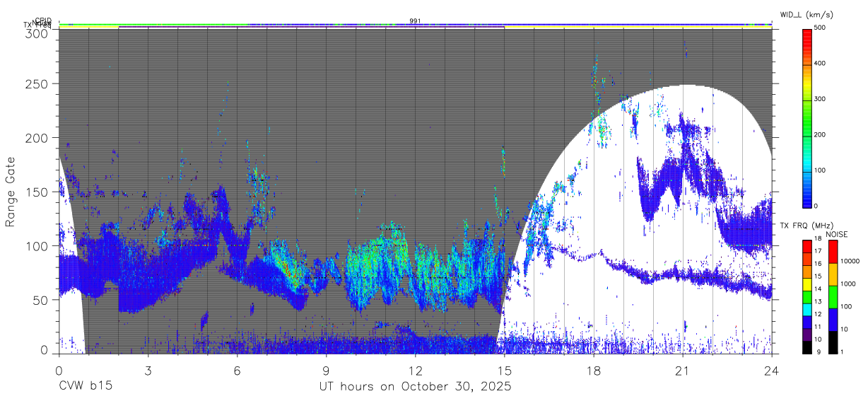Click the yellow 14–15 MHz frequency swatch
This screenshot has width=868, height=401.
click(807, 284)
